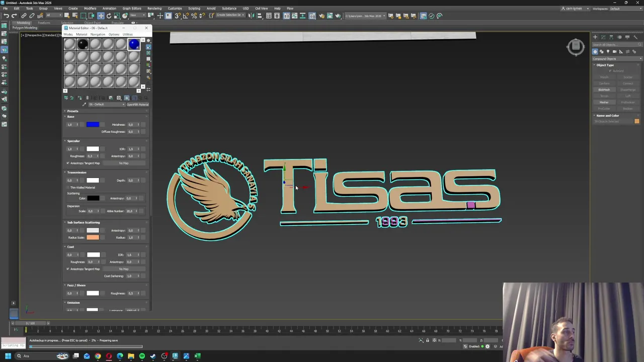Click the Search All Objects field
The image size is (644, 362).
tap(617, 45)
